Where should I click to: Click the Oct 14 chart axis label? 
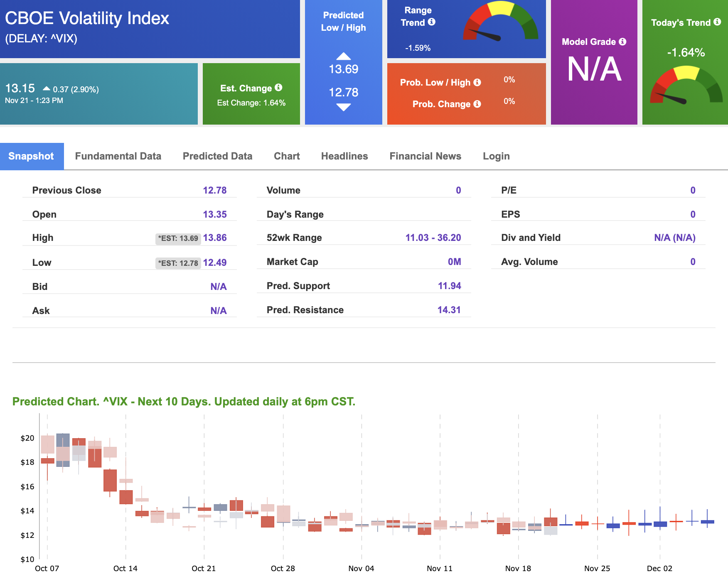[125, 568]
